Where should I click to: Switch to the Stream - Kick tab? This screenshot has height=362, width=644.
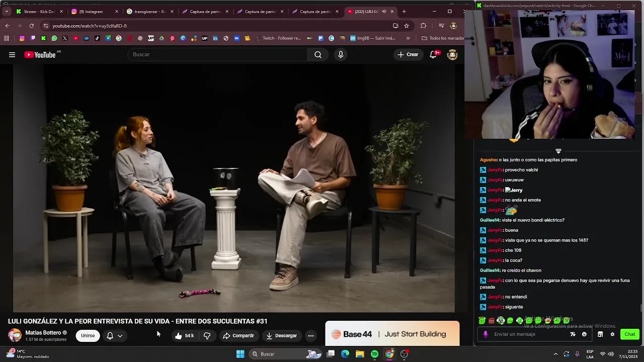click(39, 12)
